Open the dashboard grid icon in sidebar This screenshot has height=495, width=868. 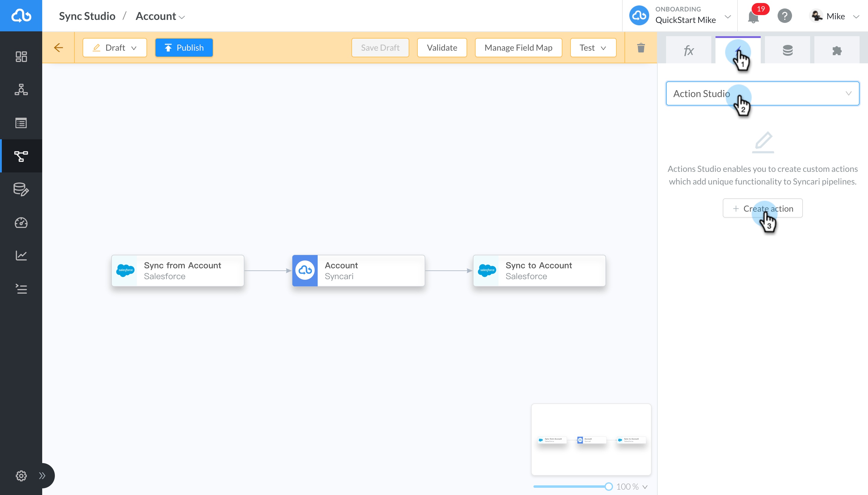click(21, 56)
